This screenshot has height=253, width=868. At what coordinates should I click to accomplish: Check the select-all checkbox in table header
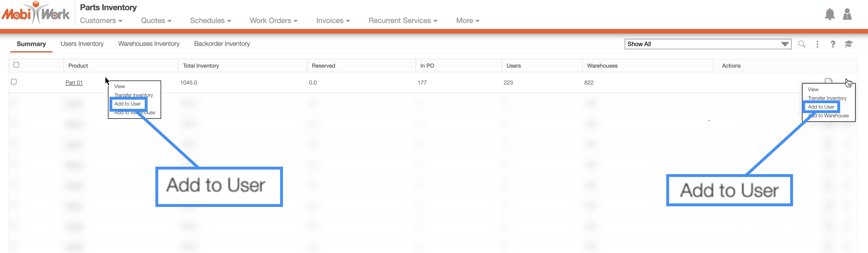[x=16, y=65]
